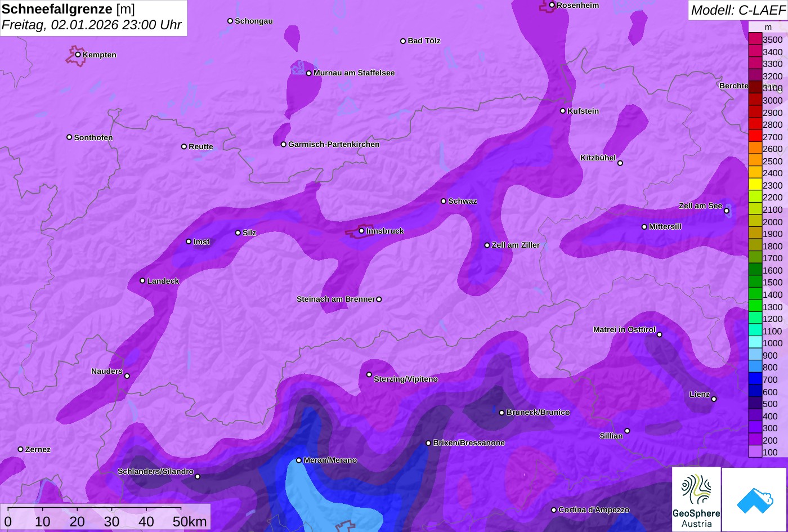
Task: Click the Kempten city marker
Action: [x=78, y=55]
